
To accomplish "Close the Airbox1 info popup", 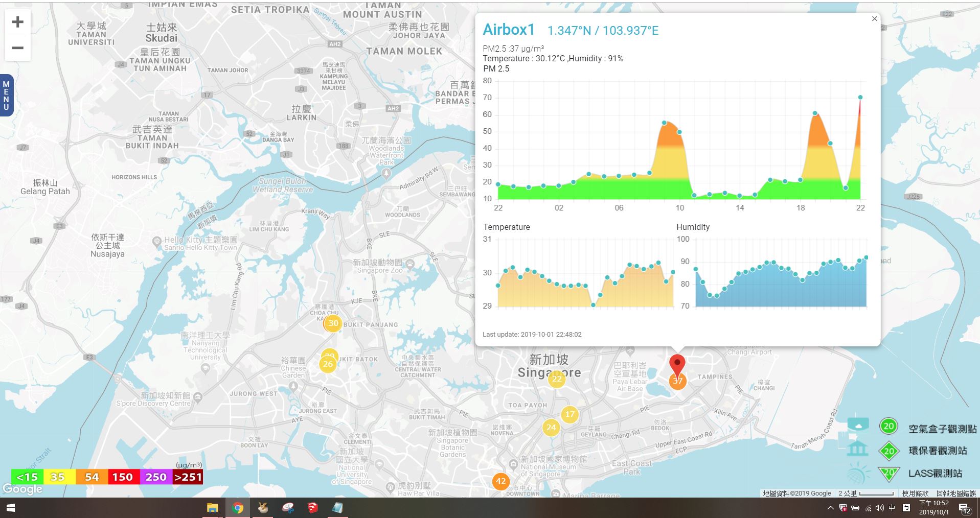I will coord(875,19).
